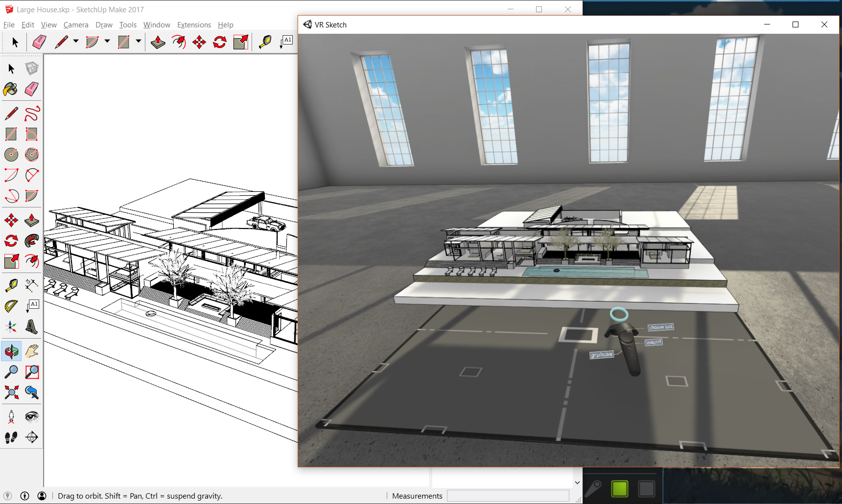The image size is (842, 504).
Task: Click the choose tool controller label
Action: (x=661, y=326)
